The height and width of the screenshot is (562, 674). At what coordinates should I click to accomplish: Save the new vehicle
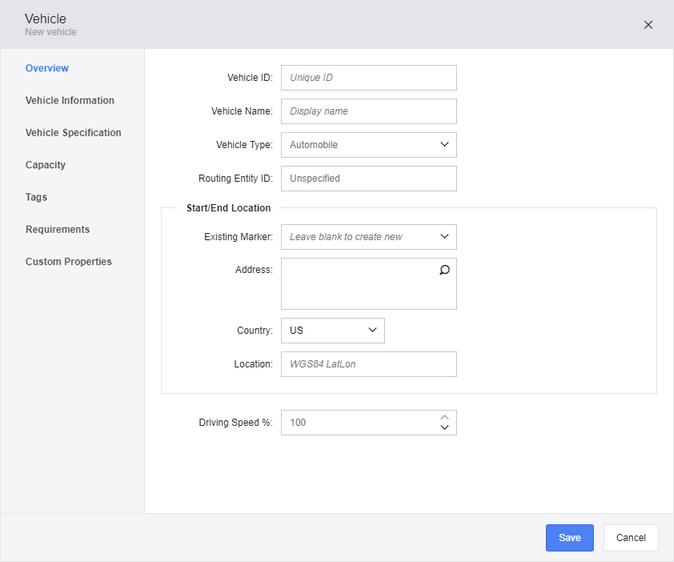click(570, 537)
